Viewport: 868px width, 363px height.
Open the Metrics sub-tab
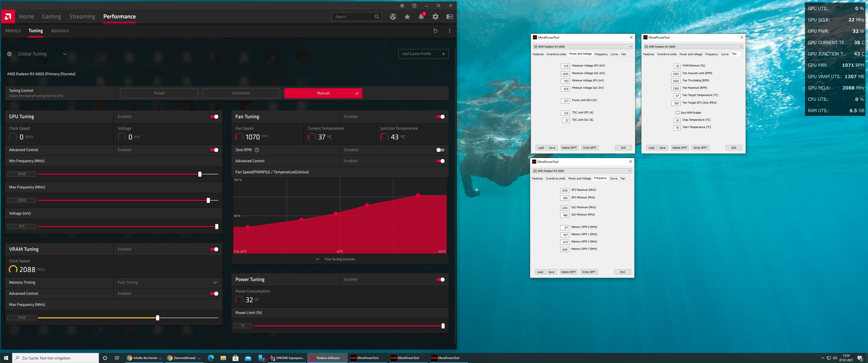pyautogui.click(x=13, y=31)
